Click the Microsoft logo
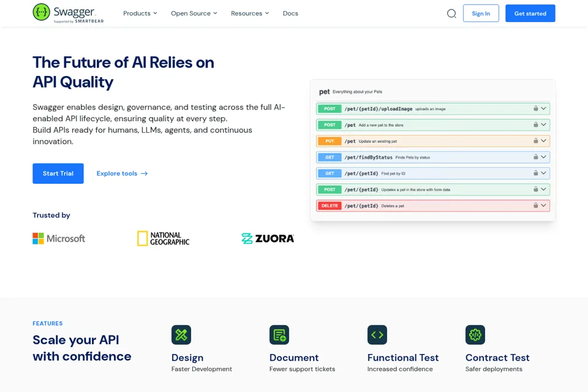This screenshot has height=392, width=588. pos(59,239)
